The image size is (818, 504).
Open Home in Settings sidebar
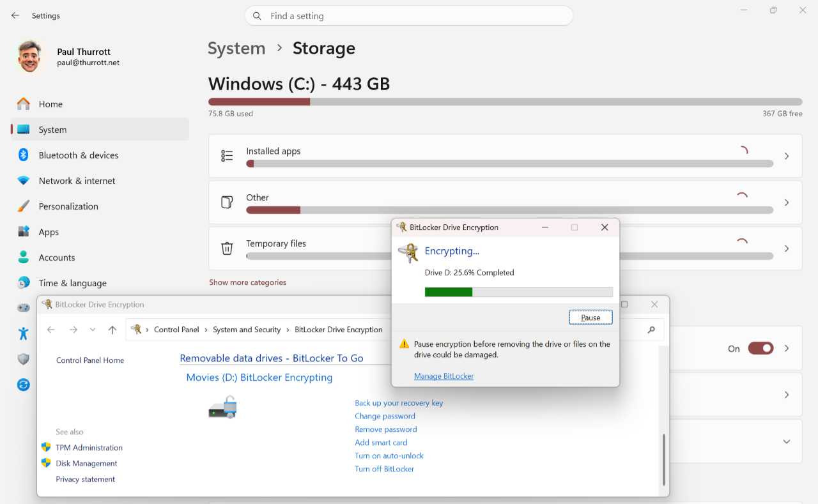[x=100, y=104]
